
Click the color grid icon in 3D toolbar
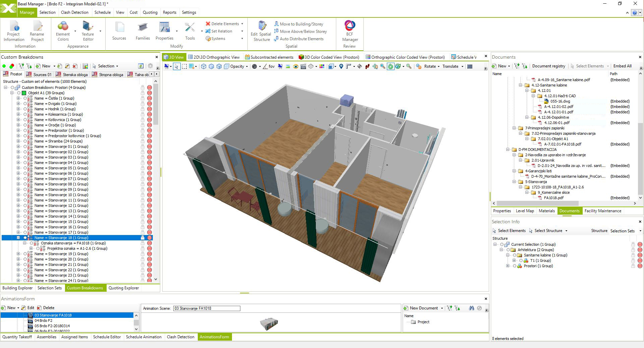pos(322,66)
